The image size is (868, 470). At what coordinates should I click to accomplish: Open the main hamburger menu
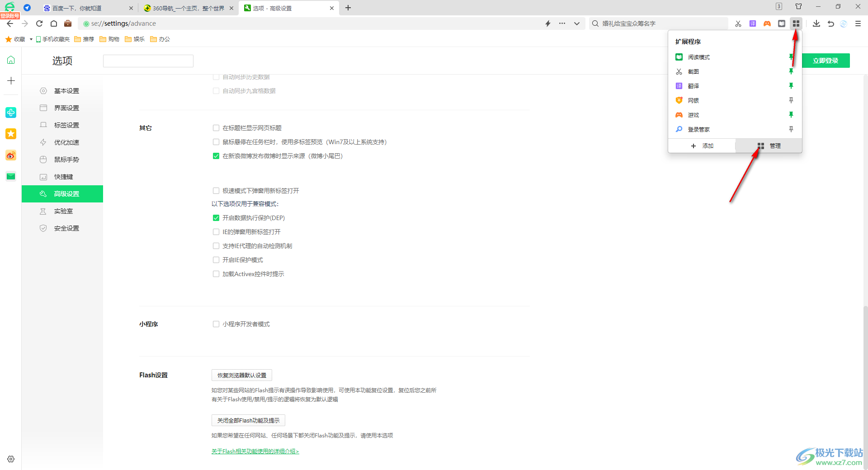[x=858, y=23]
